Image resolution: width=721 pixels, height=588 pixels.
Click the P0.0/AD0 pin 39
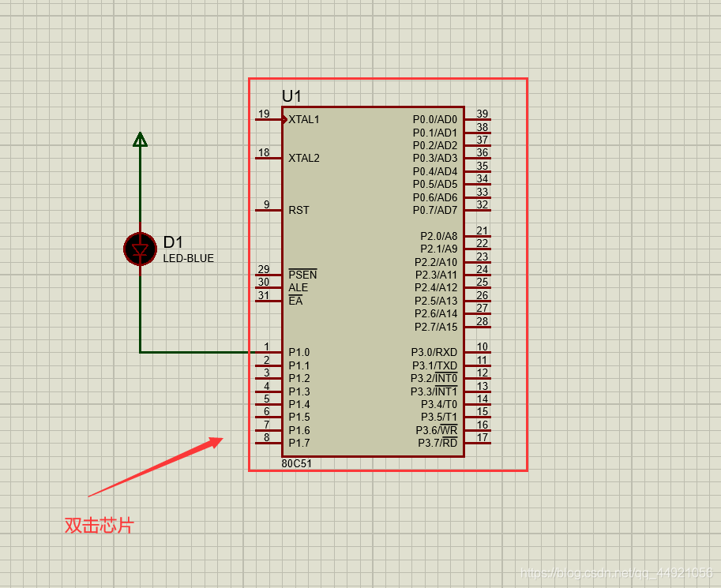pyautogui.click(x=478, y=119)
